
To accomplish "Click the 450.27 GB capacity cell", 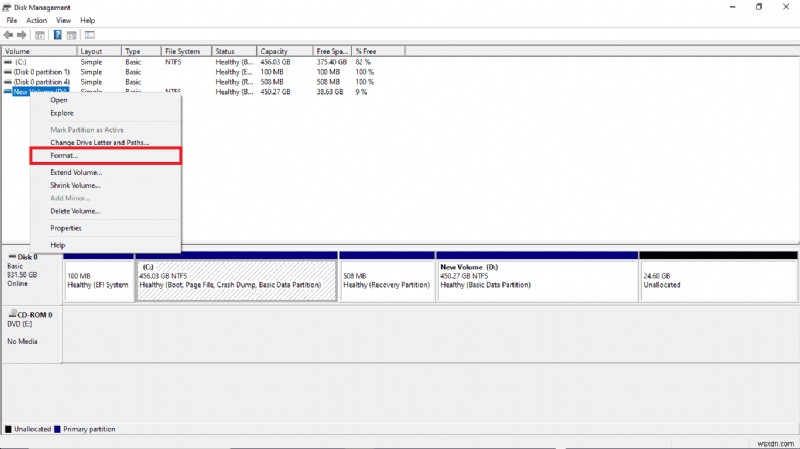I will (x=275, y=92).
